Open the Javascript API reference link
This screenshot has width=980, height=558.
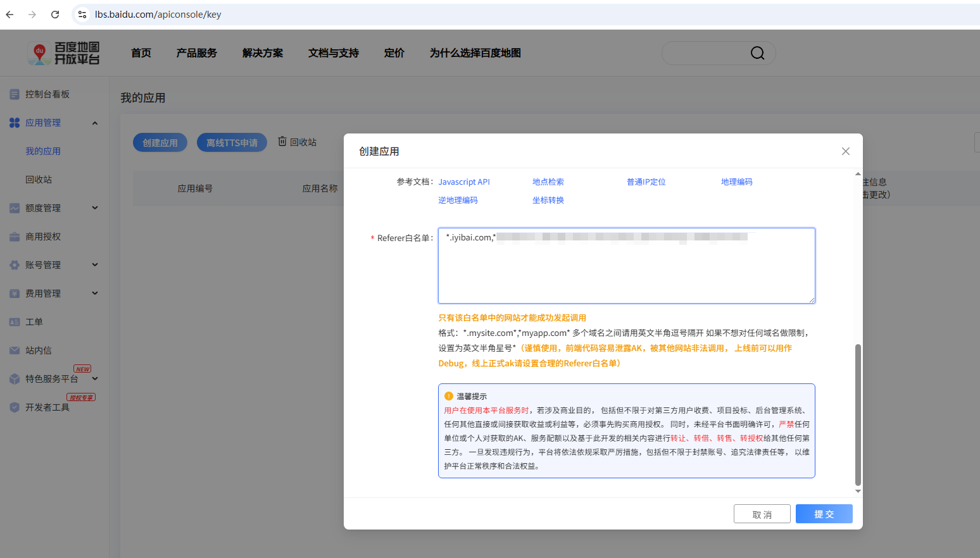[464, 182]
